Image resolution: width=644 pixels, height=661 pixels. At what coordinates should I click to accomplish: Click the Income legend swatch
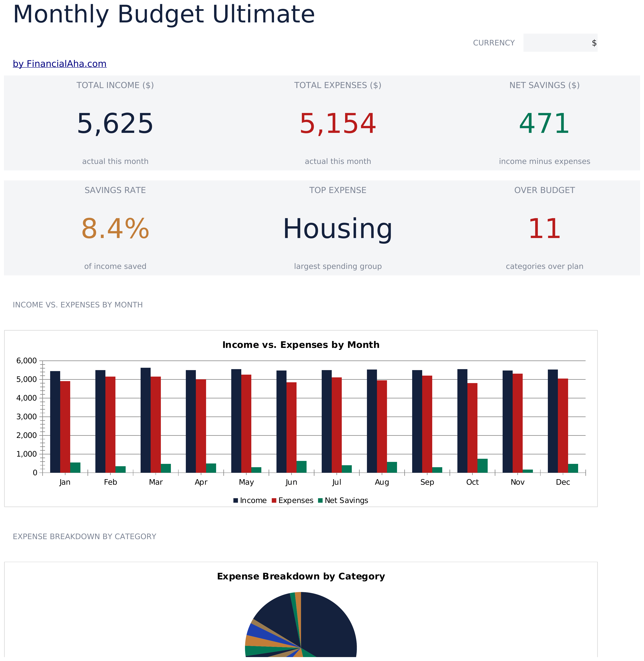click(x=235, y=500)
